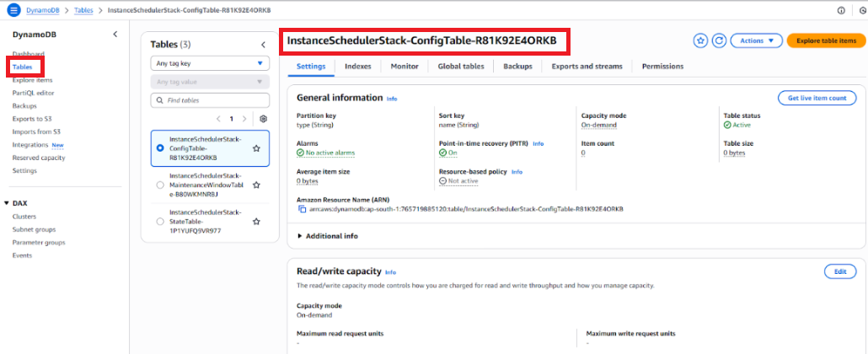Image resolution: width=868 pixels, height=354 pixels.
Task: Switch to the Monitor tab
Action: [405, 66]
